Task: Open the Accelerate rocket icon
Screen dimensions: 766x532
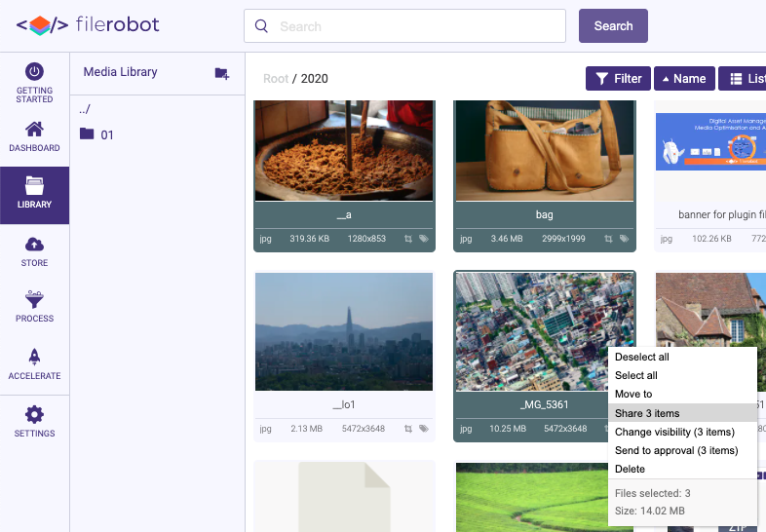Action: click(34, 357)
